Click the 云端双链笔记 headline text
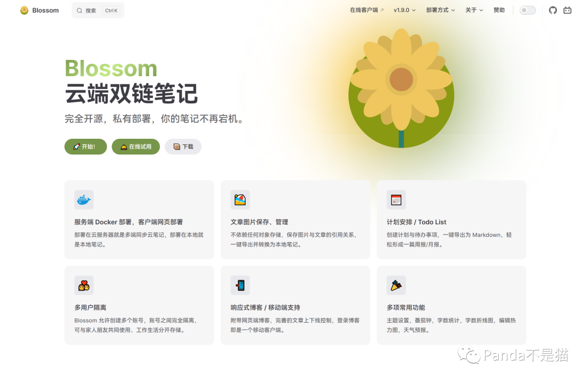 tap(131, 94)
